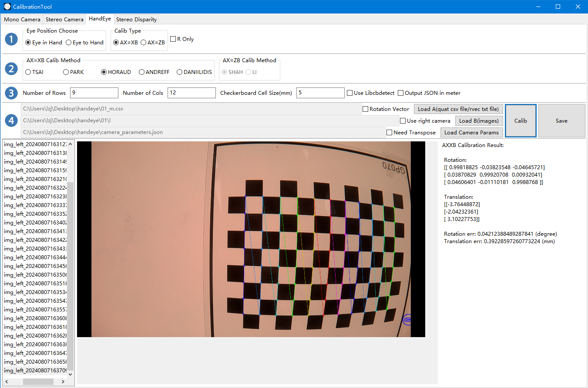The height and width of the screenshot is (388, 588).
Task: Select image img_left_2024080716314 in list
Action: [x=35, y=162]
